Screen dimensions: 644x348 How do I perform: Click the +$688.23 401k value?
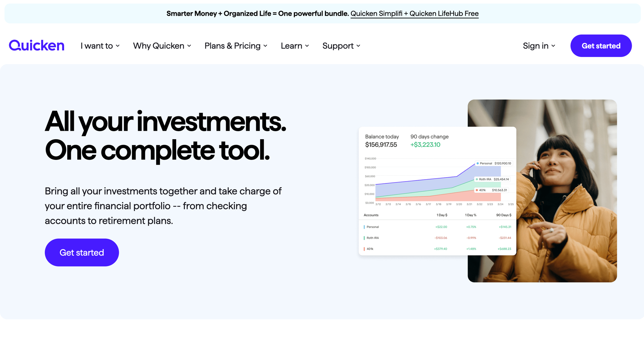pos(504,249)
